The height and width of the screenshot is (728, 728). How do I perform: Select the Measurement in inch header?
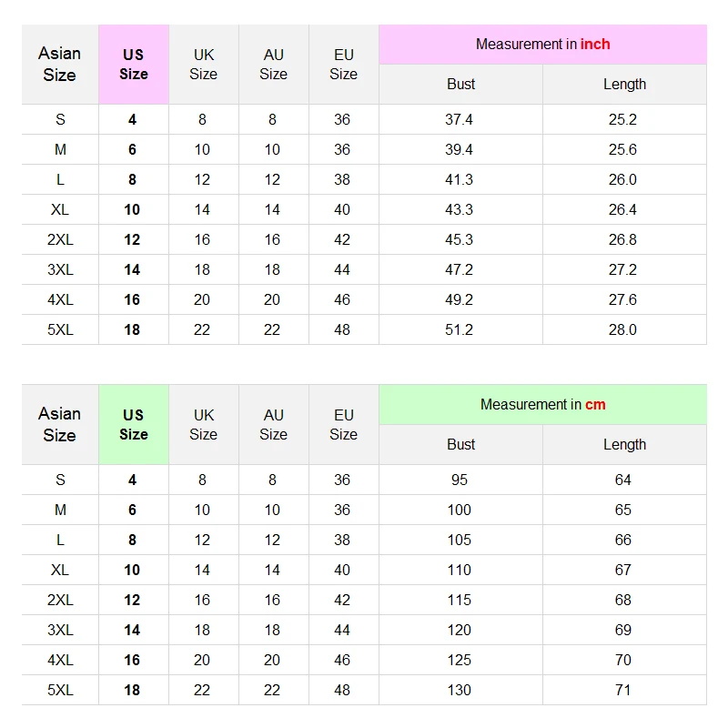tap(542, 44)
